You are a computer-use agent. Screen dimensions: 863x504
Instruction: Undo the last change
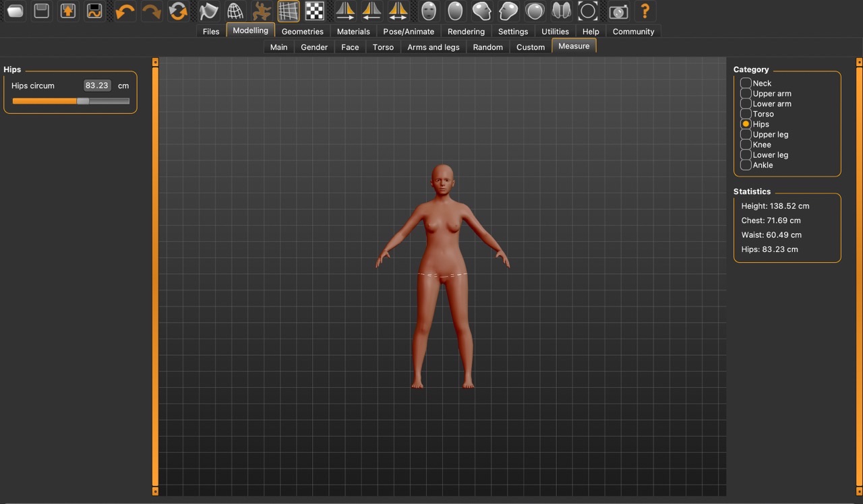click(125, 11)
